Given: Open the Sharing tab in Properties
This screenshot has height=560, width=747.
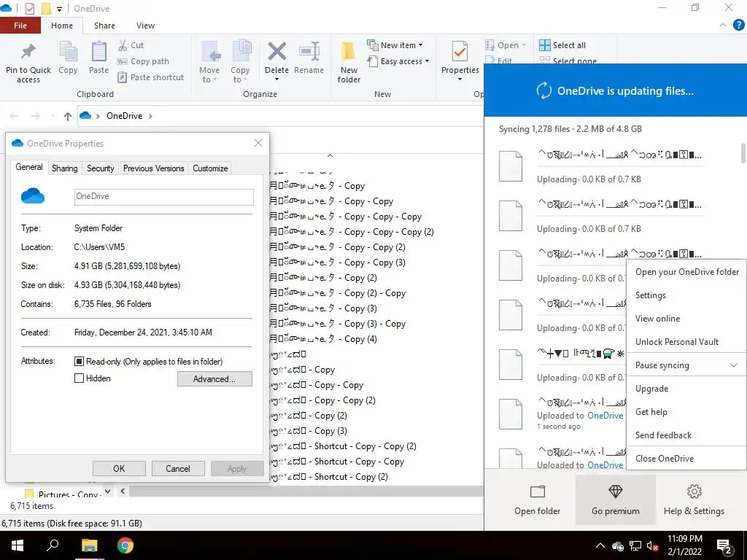Looking at the screenshot, I should 64,168.
